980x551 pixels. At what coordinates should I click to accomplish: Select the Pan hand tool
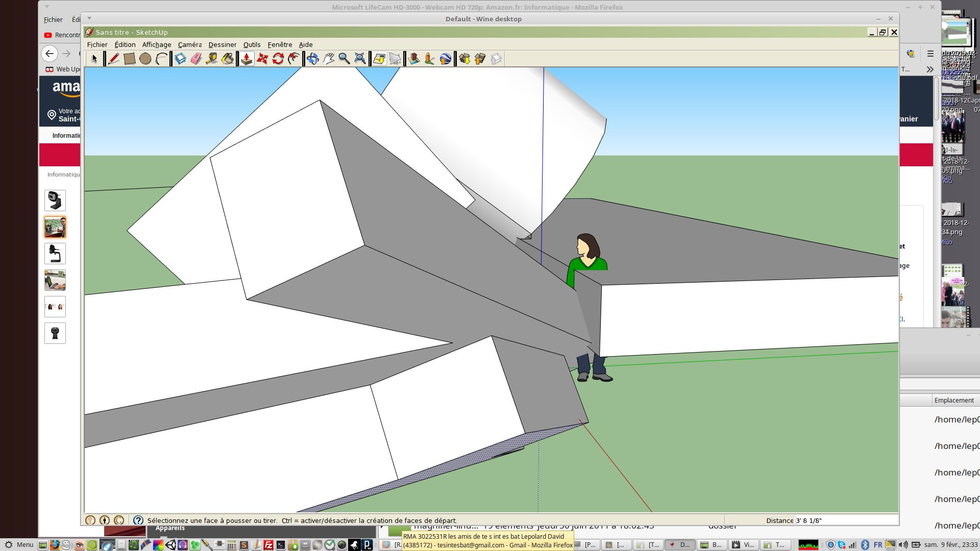329,59
